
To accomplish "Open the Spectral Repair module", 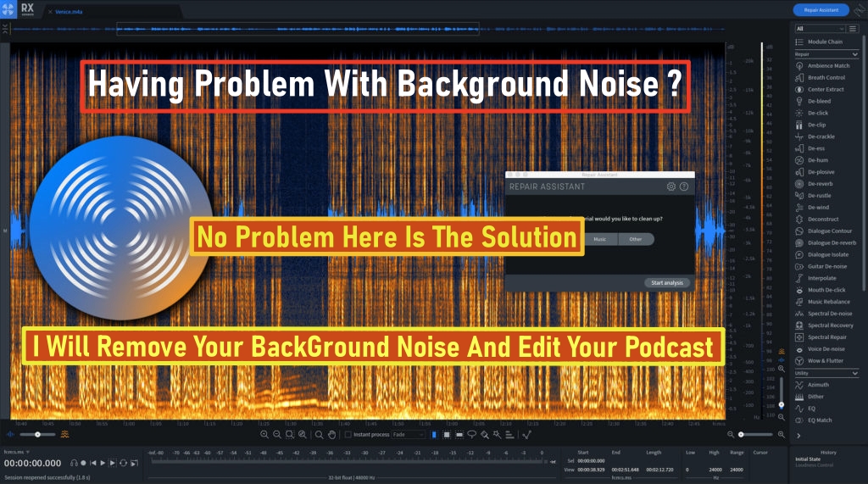I will [x=821, y=337].
